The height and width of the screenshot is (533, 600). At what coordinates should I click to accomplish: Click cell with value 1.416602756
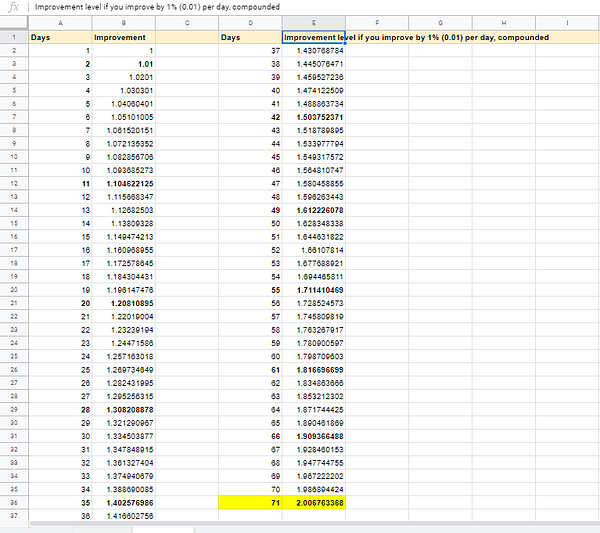[124, 515]
